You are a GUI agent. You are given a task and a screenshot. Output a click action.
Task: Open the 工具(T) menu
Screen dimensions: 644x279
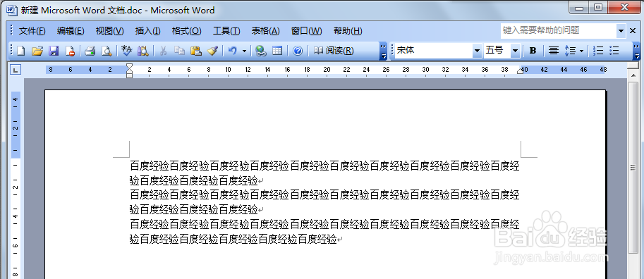click(x=226, y=31)
